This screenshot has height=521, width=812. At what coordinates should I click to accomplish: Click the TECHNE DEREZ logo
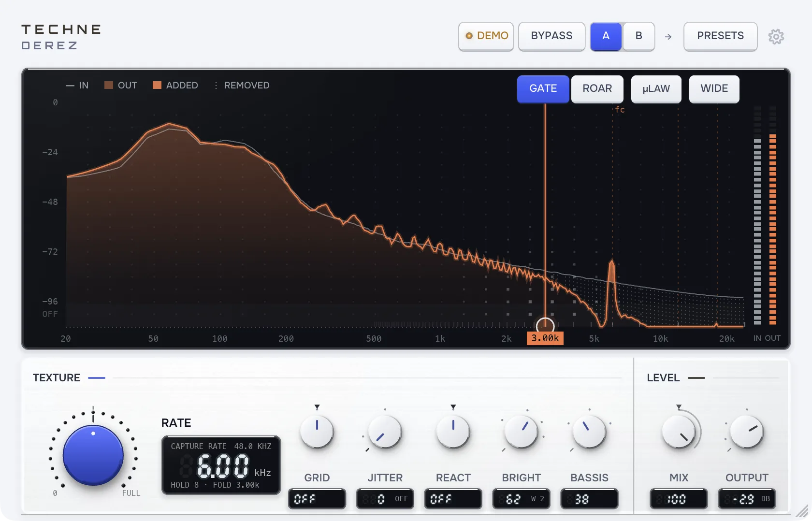click(x=61, y=37)
